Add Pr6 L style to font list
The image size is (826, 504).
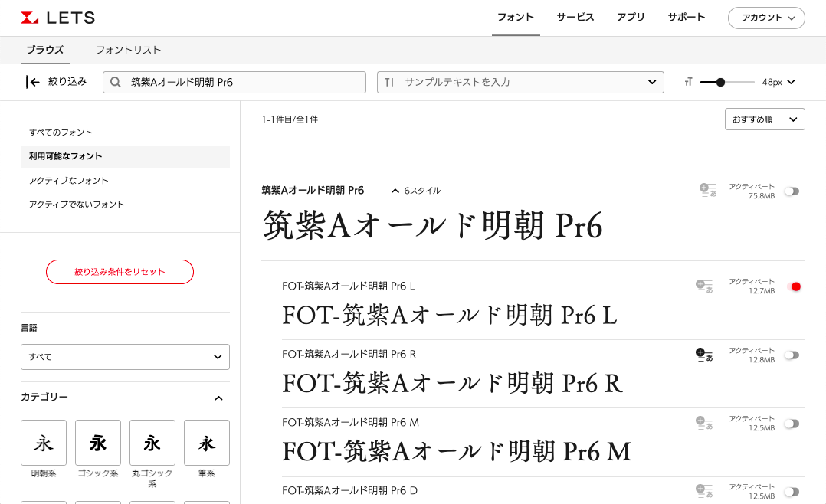pyautogui.click(x=703, y=286)
